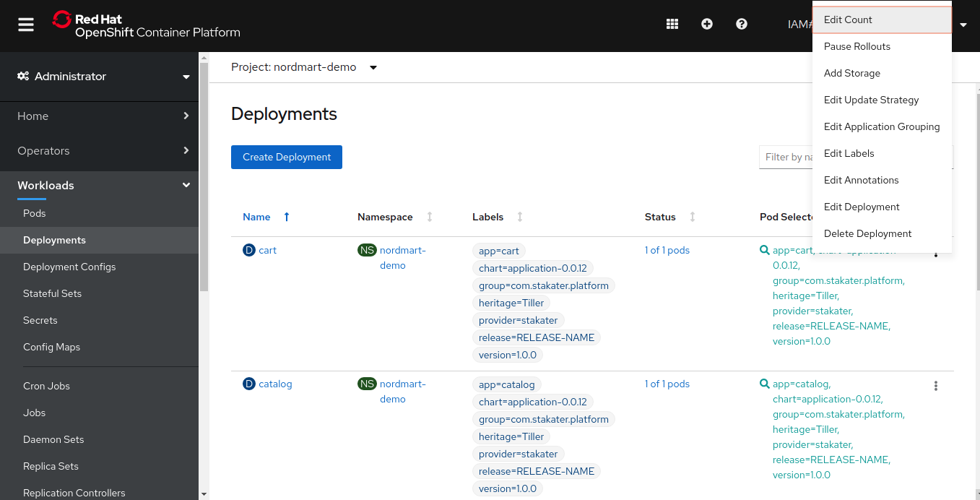The width and height of the screenshot is (980, 500).
Task: Click the app=cart label chip
Action: click(499, 251)
